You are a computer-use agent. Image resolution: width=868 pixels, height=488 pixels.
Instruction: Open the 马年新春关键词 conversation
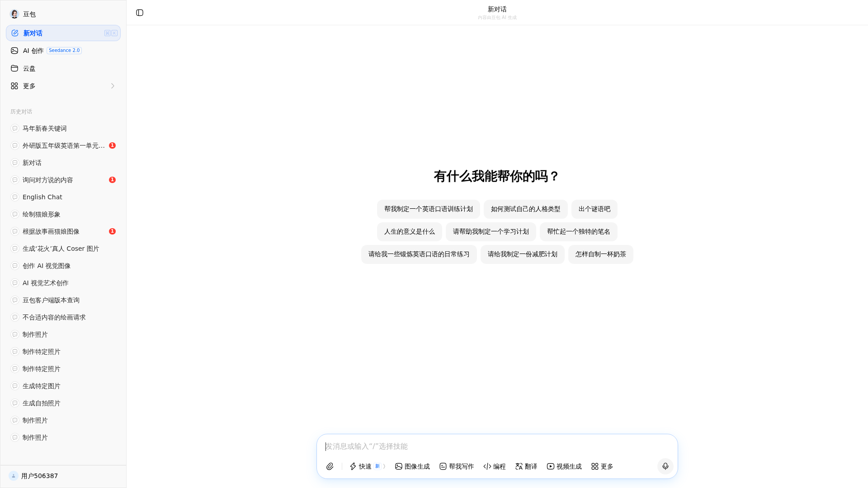[x=44, y=128]
